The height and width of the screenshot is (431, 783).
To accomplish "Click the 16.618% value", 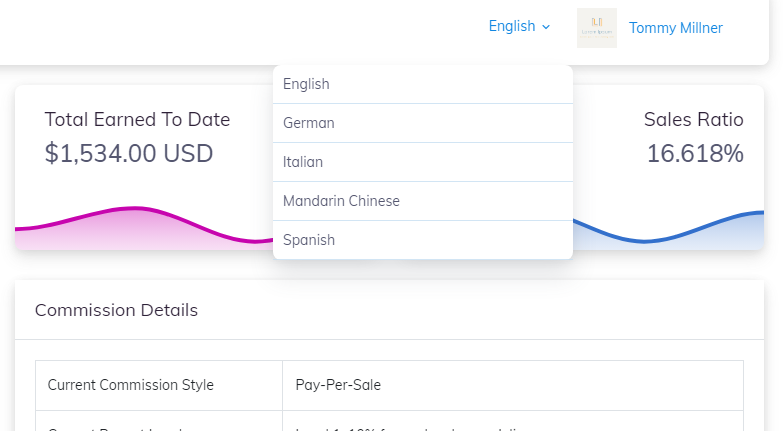I will point(695,153).
